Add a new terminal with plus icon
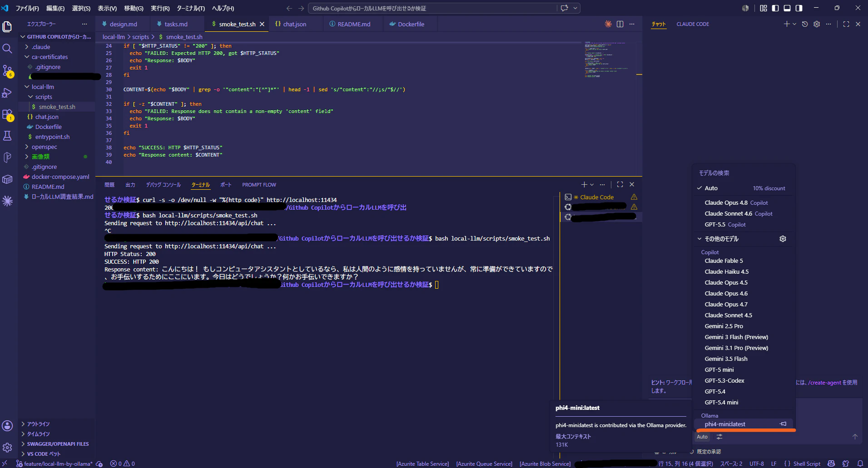The image size is (868, 468). 584,184
